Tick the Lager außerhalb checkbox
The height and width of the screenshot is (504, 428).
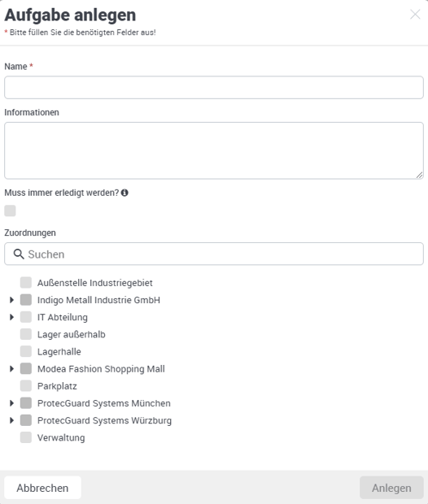point(26,334)
